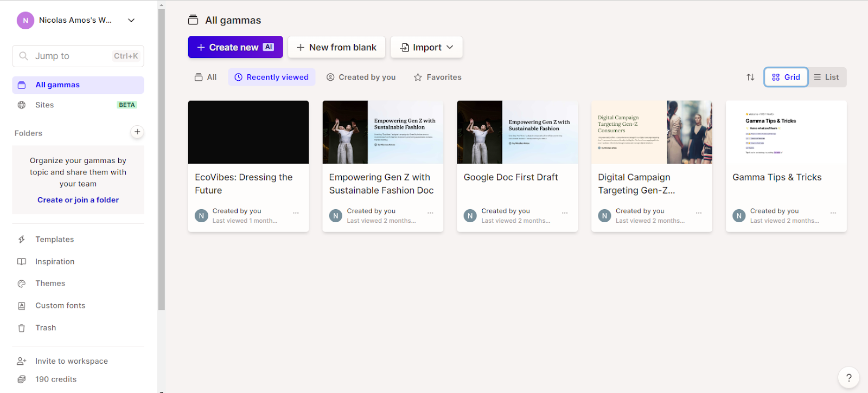Select the All filter tab
The height and width of the screenshot is (393, 868).
pyautogui.click(x=206, y=78)
